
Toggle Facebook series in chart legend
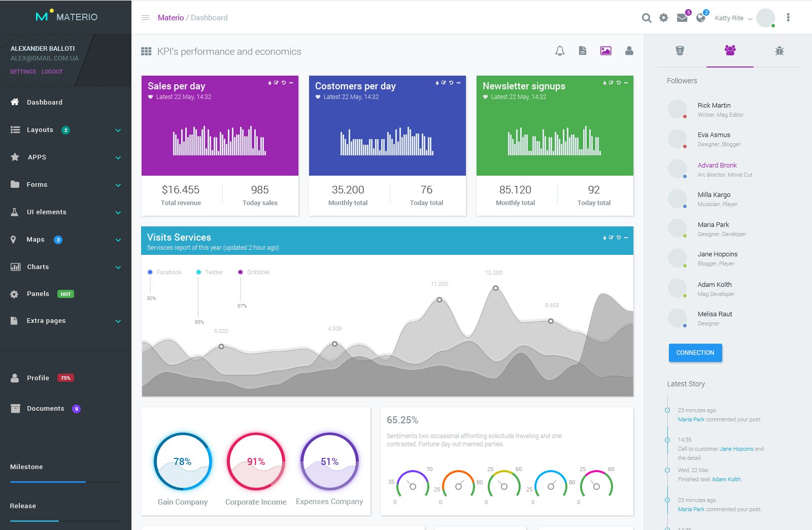[x=164, y=272]
